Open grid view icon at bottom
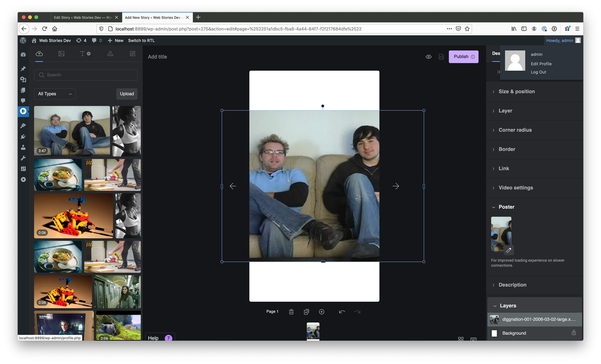The image size is (601, 364). [461, 339]
